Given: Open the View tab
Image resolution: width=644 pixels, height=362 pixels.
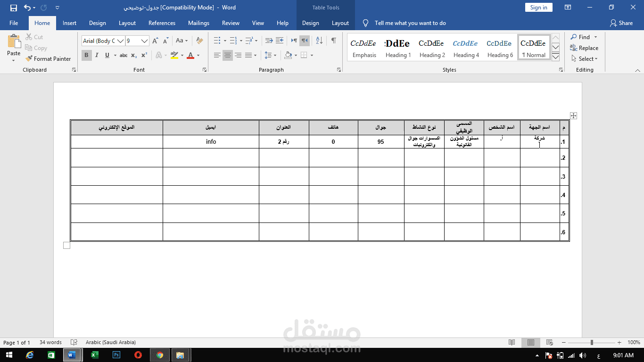Looking at the screenshot, I should click(258, 23).
